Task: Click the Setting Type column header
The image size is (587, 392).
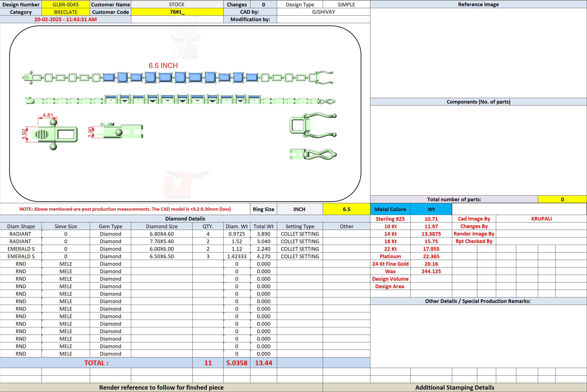Action: [x=300, y=226]
